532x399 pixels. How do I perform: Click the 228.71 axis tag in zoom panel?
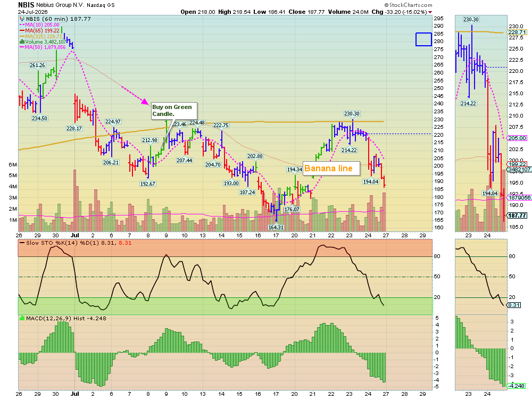[517, 32]
